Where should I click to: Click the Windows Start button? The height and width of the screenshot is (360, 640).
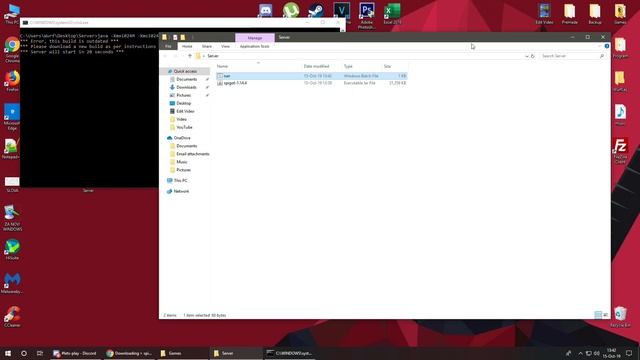point(8,353)
